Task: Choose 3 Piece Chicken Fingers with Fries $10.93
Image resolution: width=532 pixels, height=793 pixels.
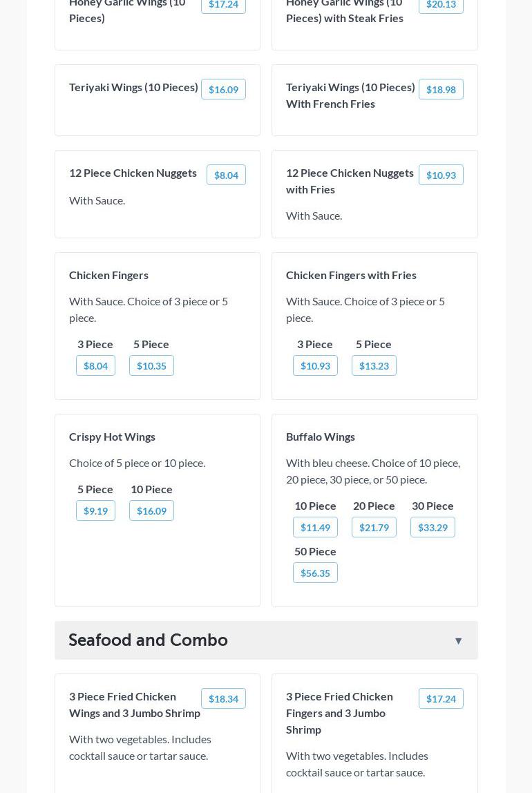Action: [x=315, y=365]
